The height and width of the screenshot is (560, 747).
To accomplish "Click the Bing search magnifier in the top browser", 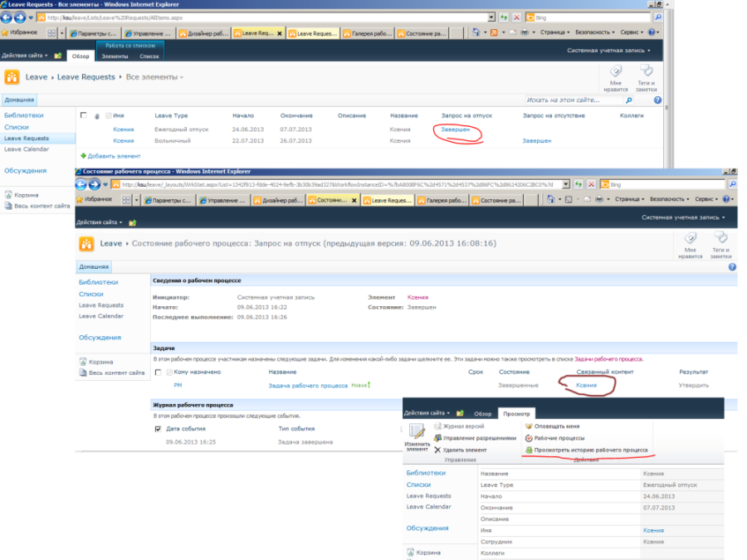I will tap(658, 17).
